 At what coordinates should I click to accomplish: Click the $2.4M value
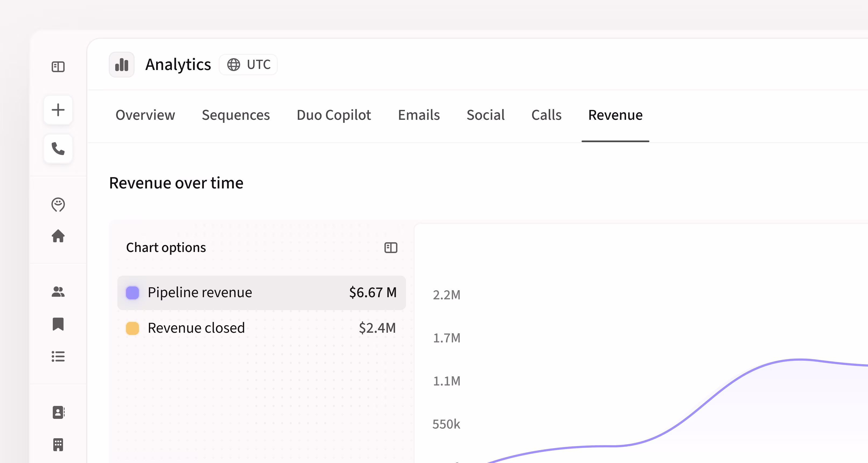coord(377,328)
